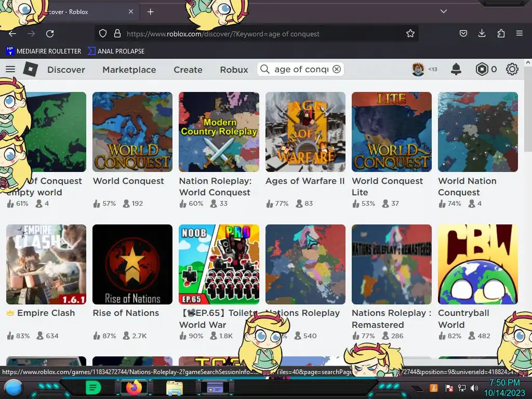Open File Explorer from taskbar
532x399 pixels.
coord(174,388)
